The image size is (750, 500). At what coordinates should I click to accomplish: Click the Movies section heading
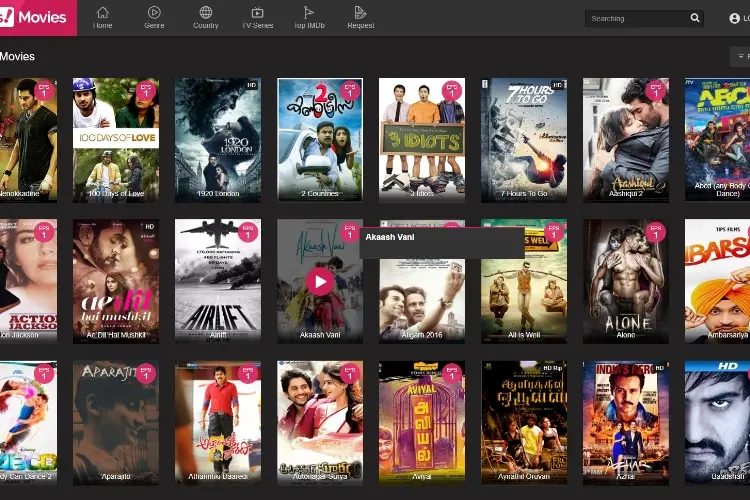coord(17,56)
